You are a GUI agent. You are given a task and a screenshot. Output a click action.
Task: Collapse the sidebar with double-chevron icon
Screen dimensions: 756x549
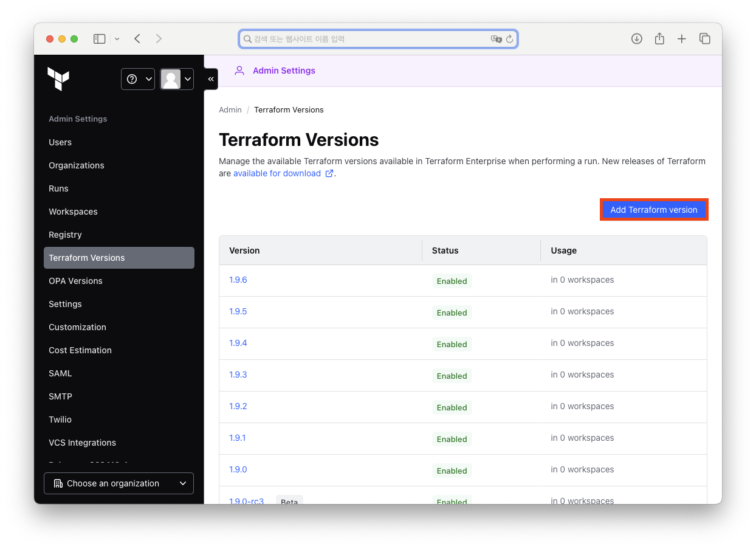[211, 79]
